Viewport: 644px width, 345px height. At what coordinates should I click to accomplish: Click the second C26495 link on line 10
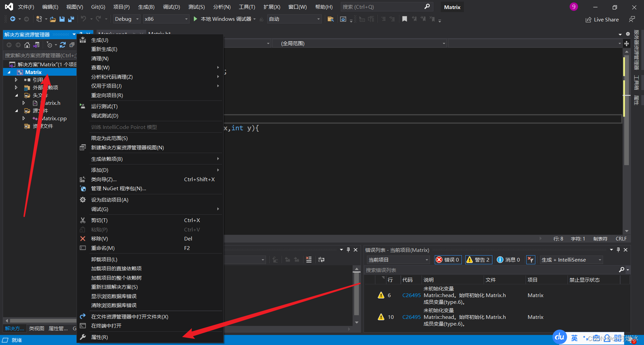[x=411, y=317]
